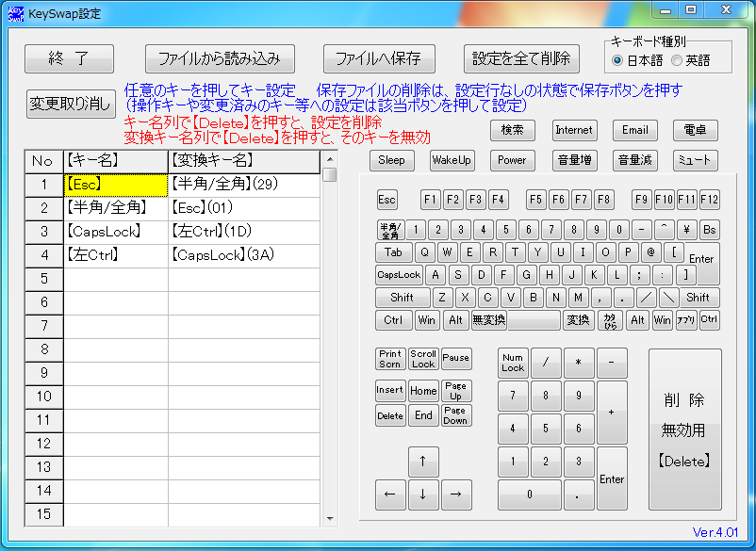This screenshot has width=756, height=551.
Task: Click the blank spacebar key
Action: [534, 320]
